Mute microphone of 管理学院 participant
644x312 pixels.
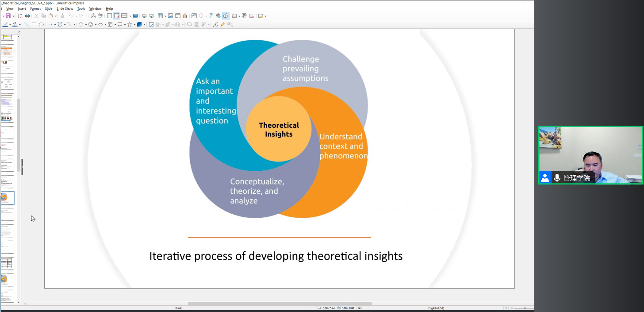tap(557, 178)
